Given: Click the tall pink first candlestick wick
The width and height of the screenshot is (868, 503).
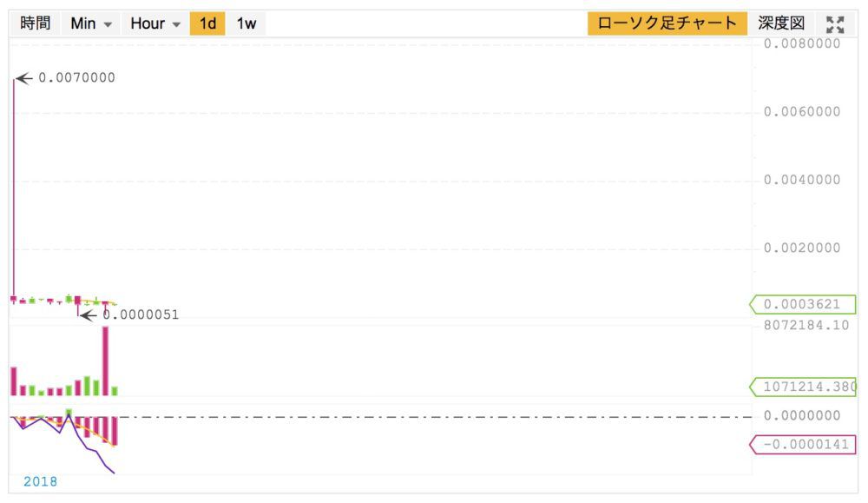Looking at the screenshot, I should pos(14,189).
